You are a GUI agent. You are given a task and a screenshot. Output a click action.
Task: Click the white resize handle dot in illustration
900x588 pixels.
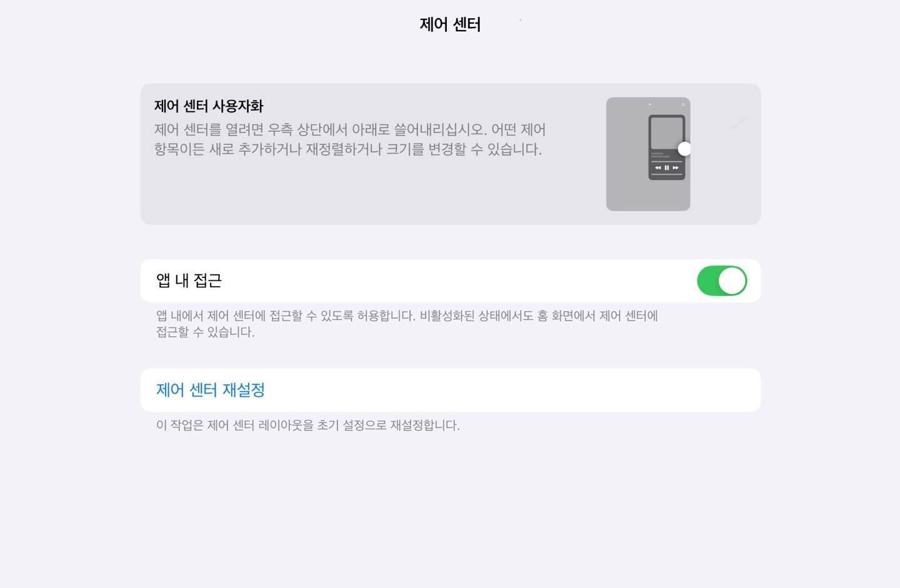click(x=684, y=149)
